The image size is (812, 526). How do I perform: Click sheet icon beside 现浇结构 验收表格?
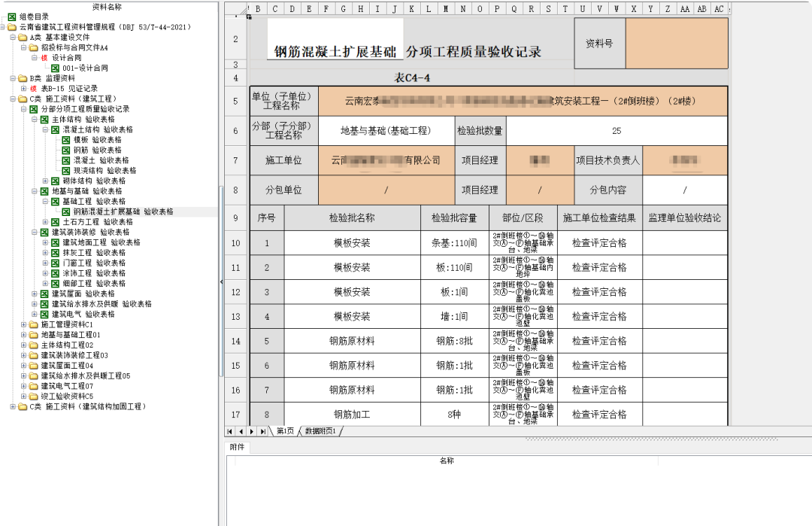point(66,171)
